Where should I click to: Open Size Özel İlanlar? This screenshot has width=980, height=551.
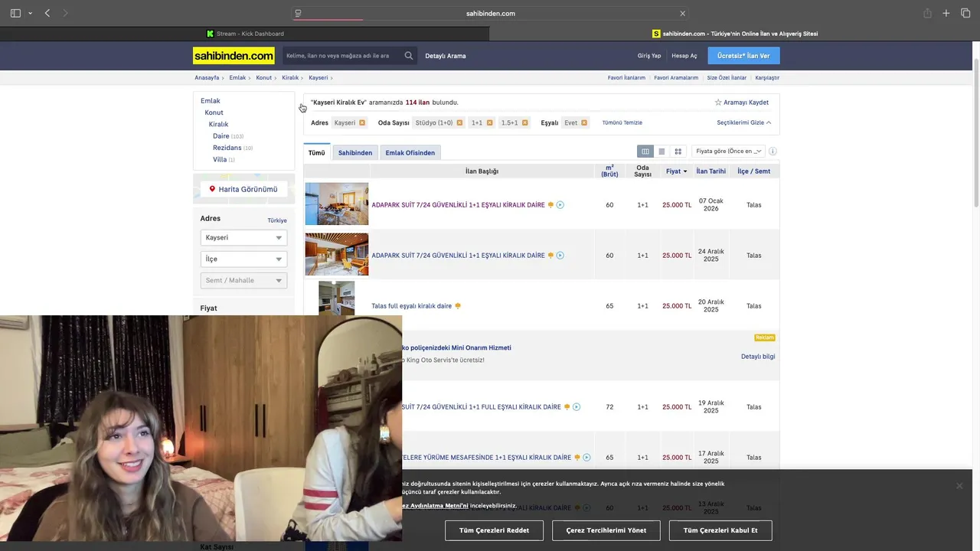tap(727, 78)
